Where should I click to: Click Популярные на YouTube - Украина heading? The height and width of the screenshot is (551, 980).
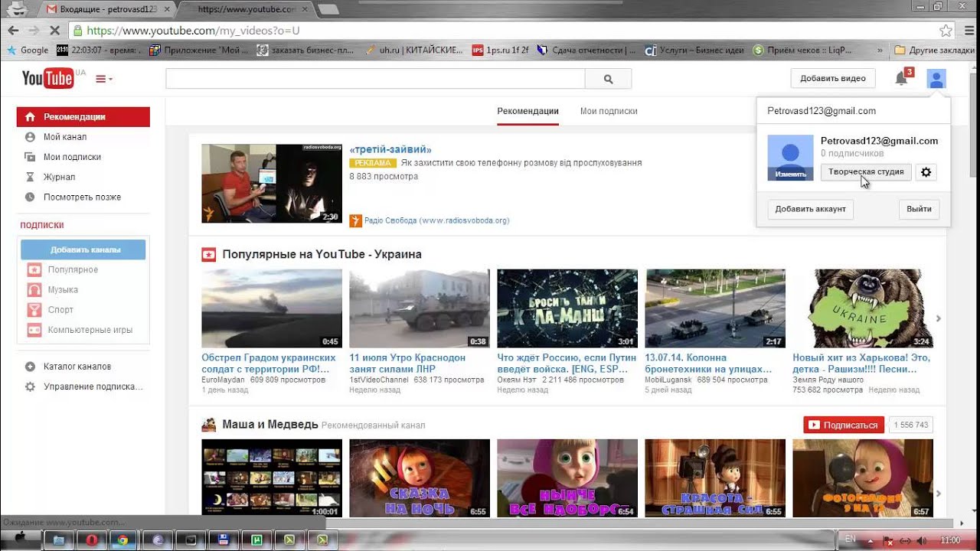pyautogui.click(x=322, y=254)
